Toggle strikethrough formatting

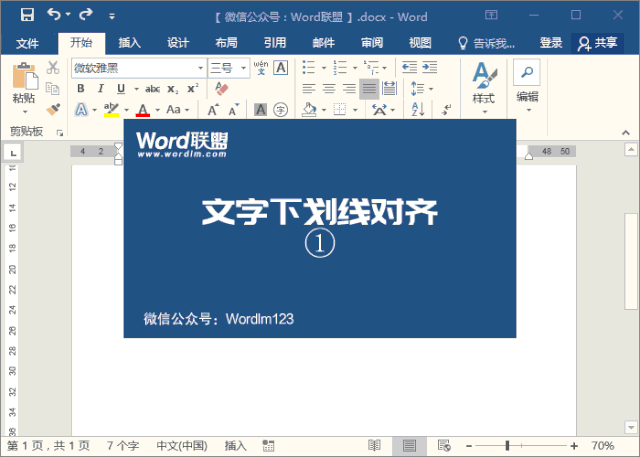click(152, 89)
